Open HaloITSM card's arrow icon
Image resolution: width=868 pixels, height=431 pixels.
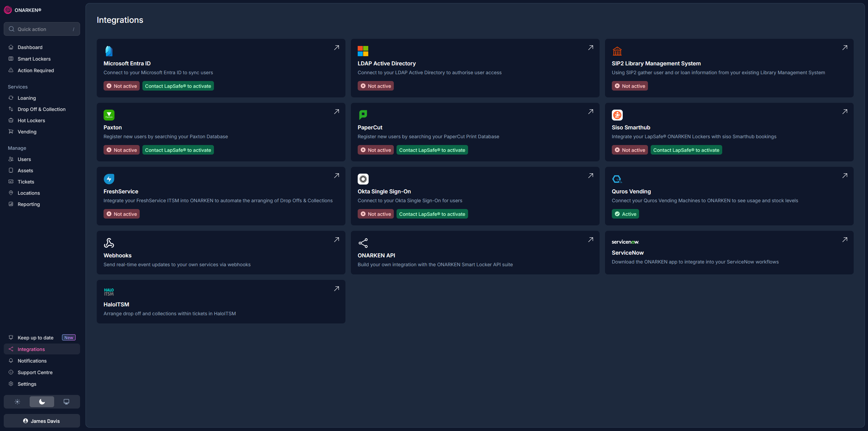(x=337, y=289)
